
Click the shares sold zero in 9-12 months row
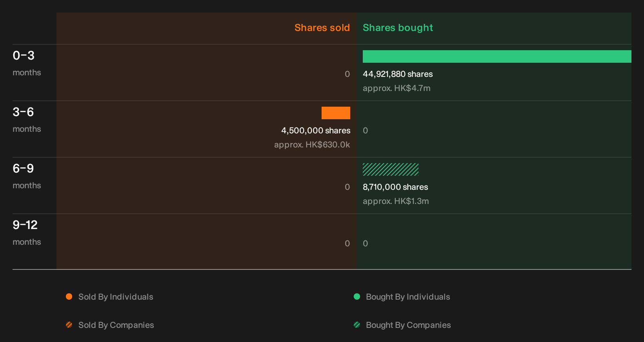347,244
